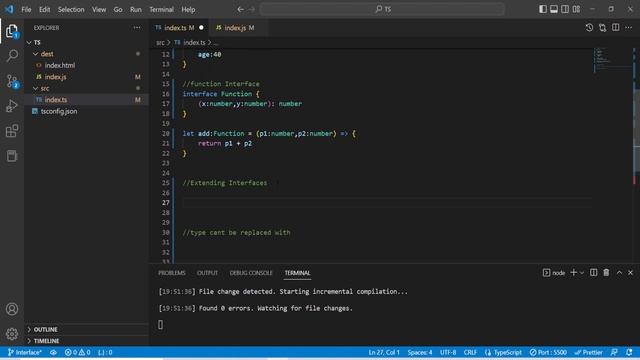Open the Explorer view in activity bar
640x360 pixels.
(x=12, y=31)
